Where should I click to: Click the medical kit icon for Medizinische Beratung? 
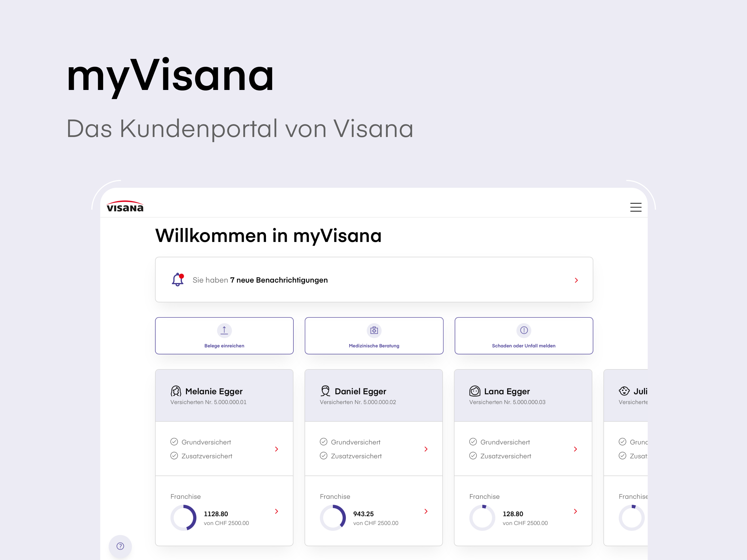tap(374, 330)
